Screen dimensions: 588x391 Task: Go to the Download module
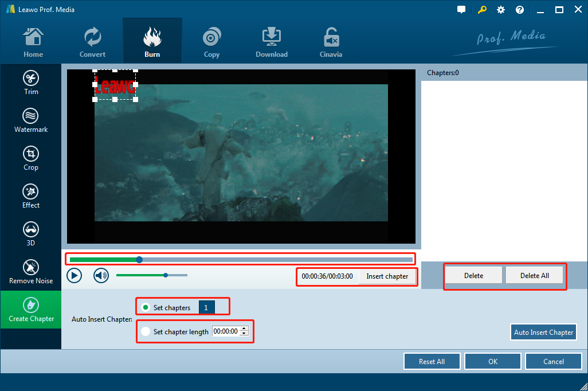(272, 42)
